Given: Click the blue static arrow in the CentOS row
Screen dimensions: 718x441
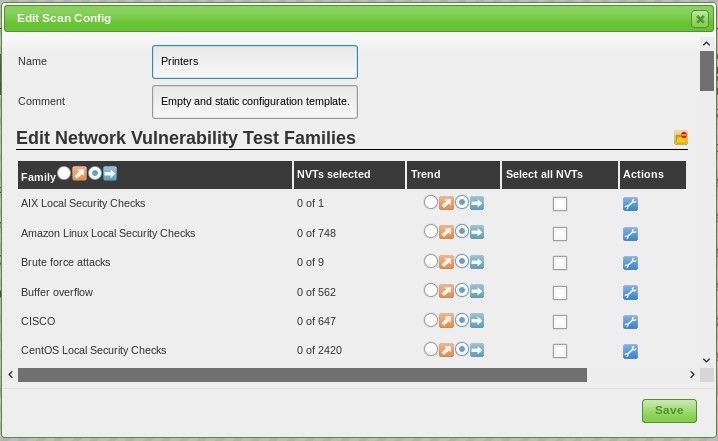Looking at the screenshot, I should tap(477, 350).
